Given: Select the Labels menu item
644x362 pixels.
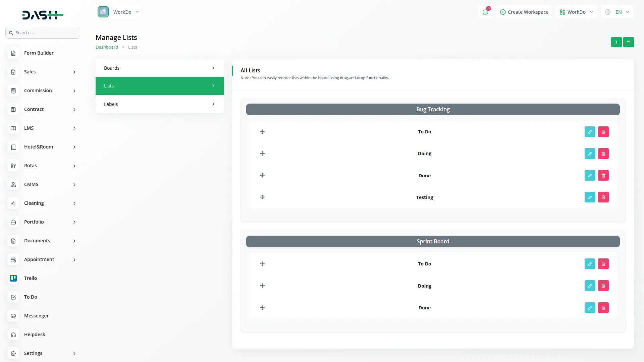Looking at the screenshot, I should [160, 104].
